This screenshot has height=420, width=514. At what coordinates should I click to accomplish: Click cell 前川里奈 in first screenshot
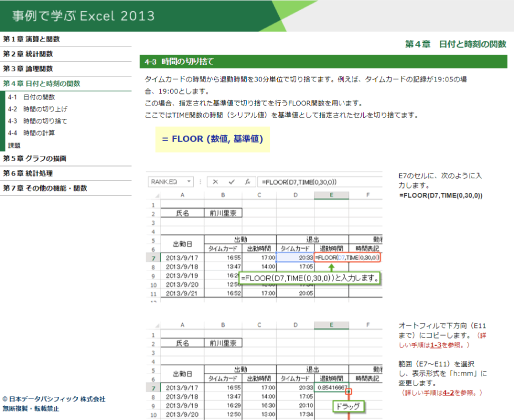click(223, 213)
